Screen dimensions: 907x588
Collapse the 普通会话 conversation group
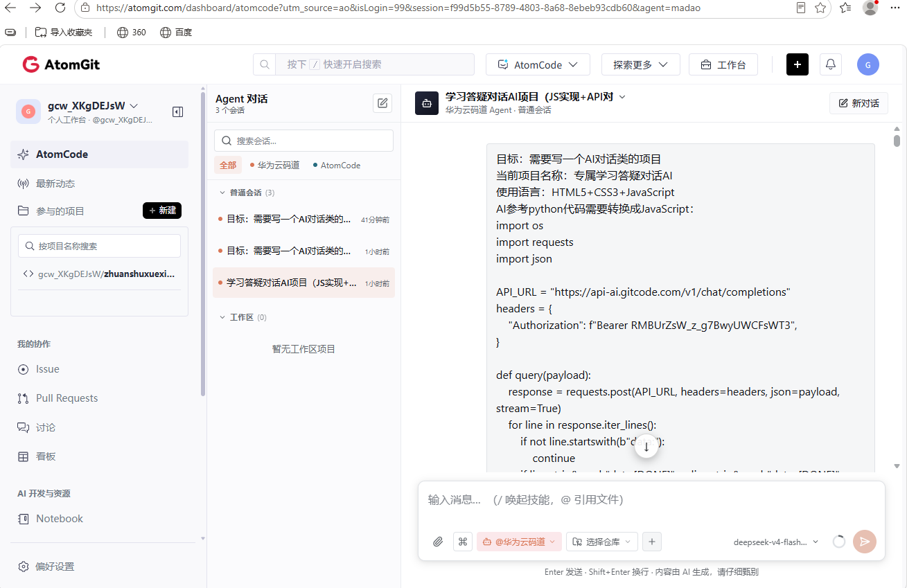222,193
